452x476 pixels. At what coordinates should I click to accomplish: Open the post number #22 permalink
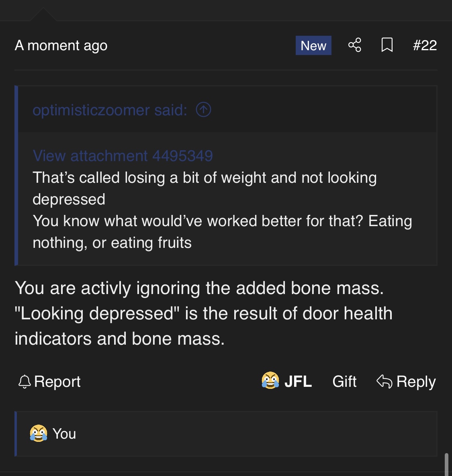(425, 45)
